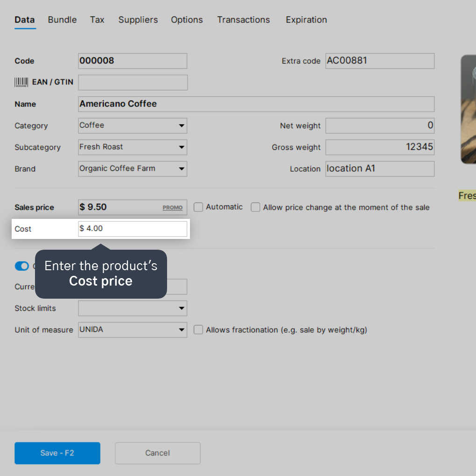Open the Unit of measure dropdown
The image size is (476, 476).
[x=133, y=330]
